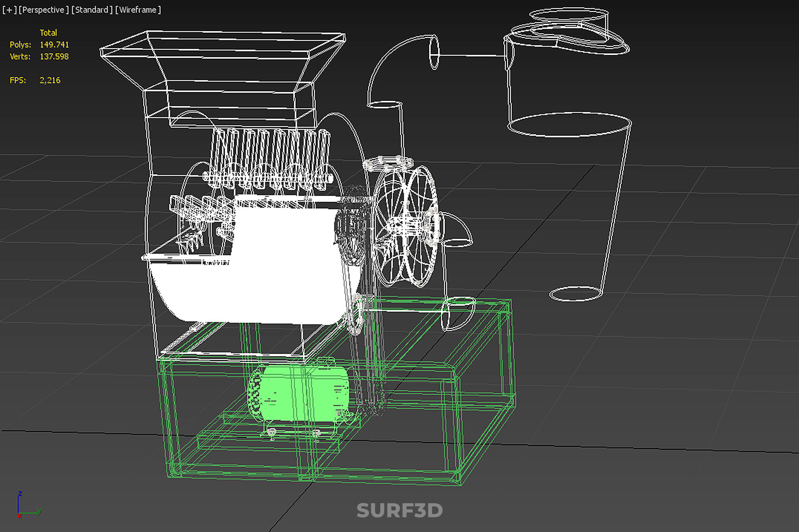The width and height of the screenshot is (799, 532).
Task: Click the FPS value 2,216
Action: 50,80
